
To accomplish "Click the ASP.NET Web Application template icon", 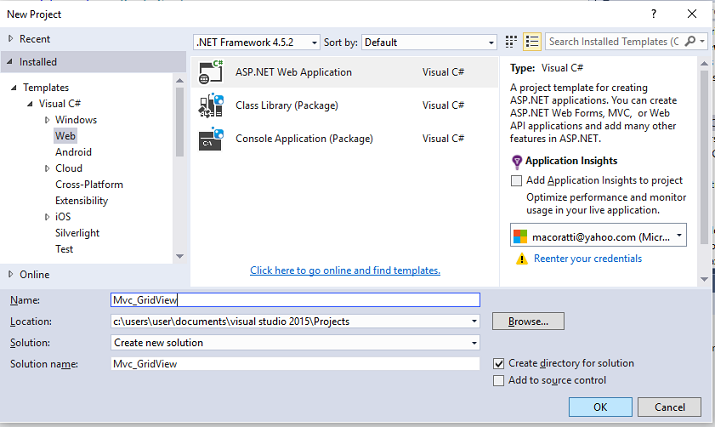I will click(211, 72).
